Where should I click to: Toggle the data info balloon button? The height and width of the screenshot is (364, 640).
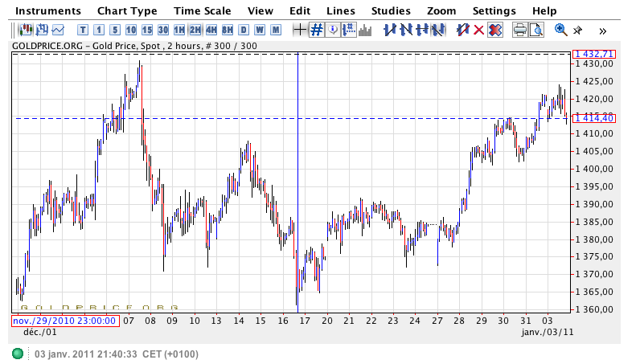pos(333,30)
